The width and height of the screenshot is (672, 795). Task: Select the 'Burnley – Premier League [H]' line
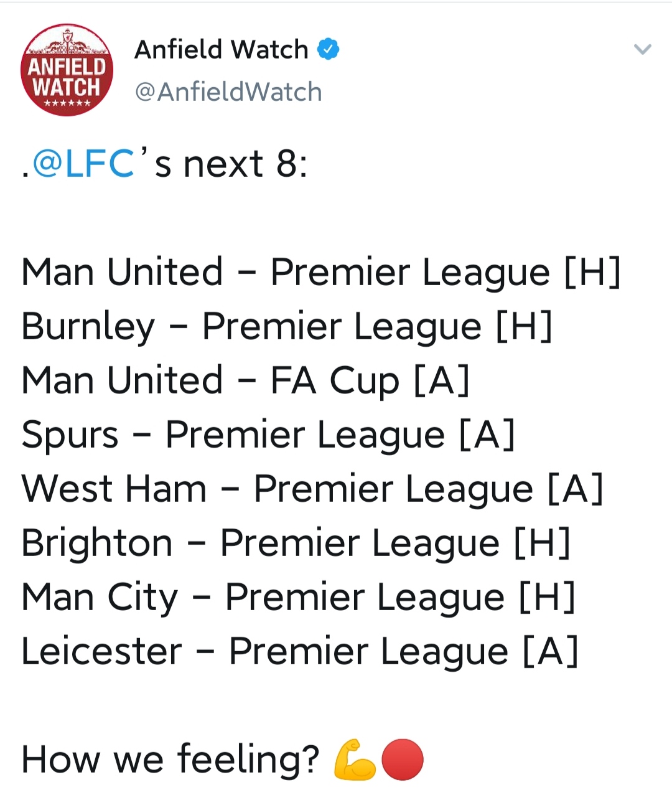pyautogui.click(x=287, y=327)
